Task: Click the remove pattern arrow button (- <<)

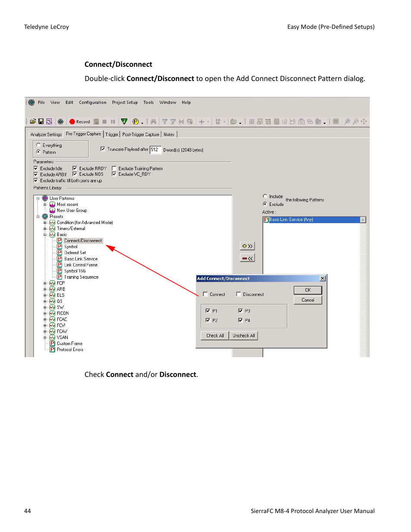Action: coord(247,258)
